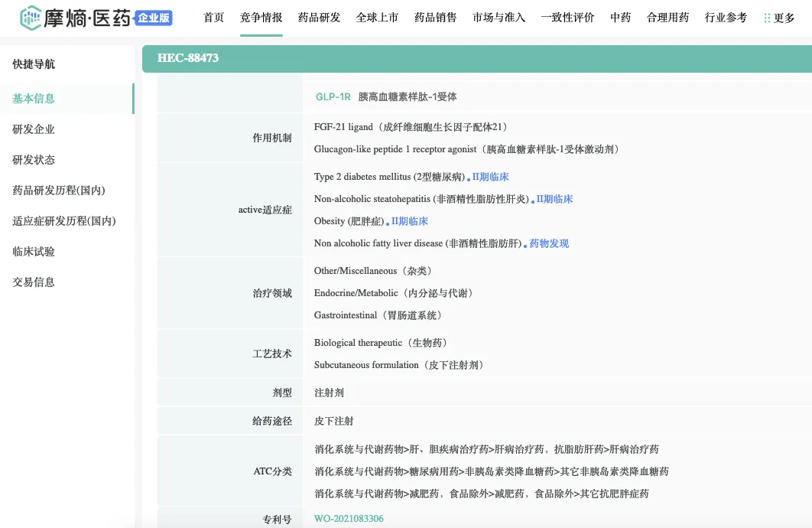Click 药物发现 status link

pos(549,243)
